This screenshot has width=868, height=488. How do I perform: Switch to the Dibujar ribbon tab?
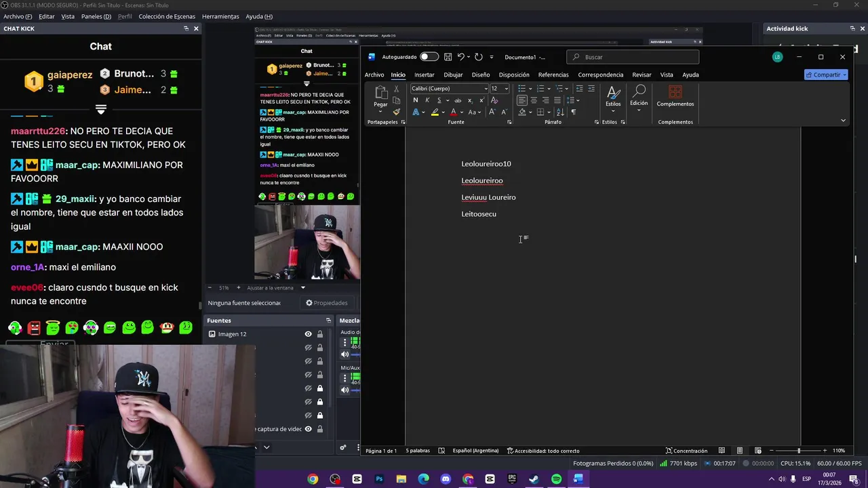coord(453,75)
